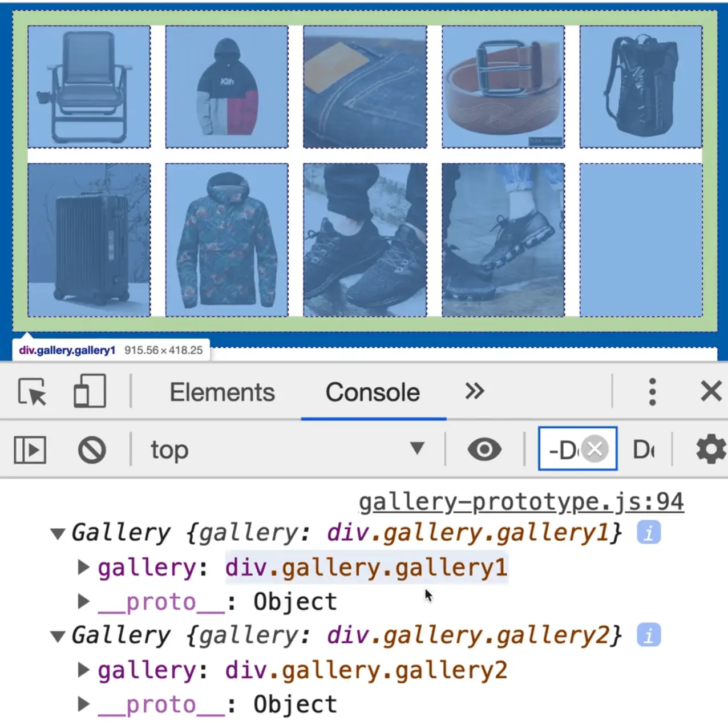Switch to the Elements tab
728x721 pixels.
click(221, 391)
